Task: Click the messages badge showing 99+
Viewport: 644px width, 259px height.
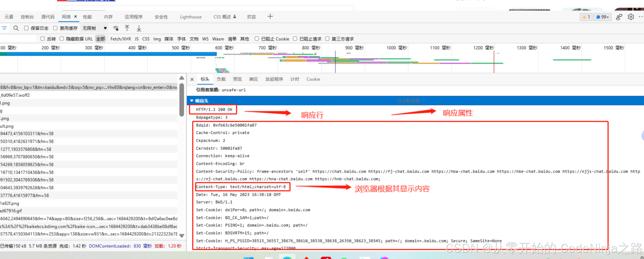Action: (603, 17)
